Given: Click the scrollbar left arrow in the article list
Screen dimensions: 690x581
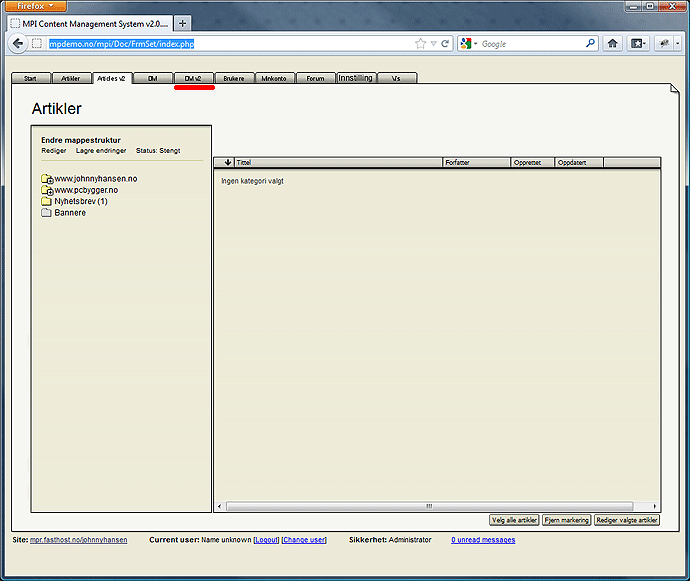Looking at the screenshot, I should coord(220,506).
